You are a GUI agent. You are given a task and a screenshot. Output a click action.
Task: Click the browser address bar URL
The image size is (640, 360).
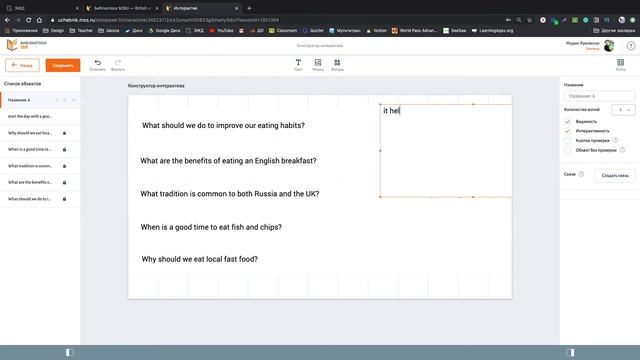168,20
